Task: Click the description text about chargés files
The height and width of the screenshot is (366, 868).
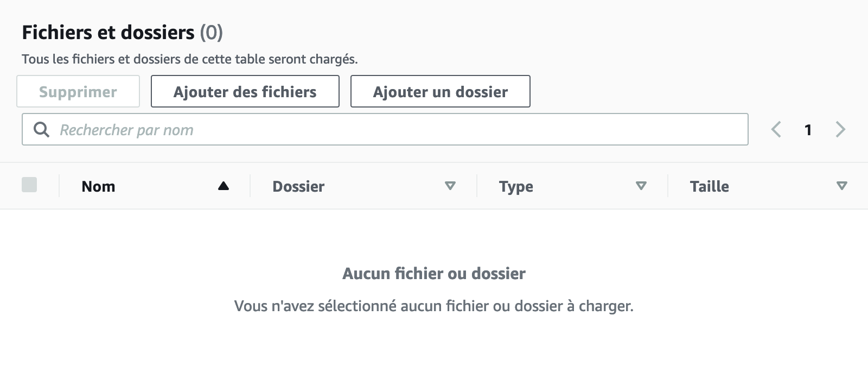Action: pos(190,59)
